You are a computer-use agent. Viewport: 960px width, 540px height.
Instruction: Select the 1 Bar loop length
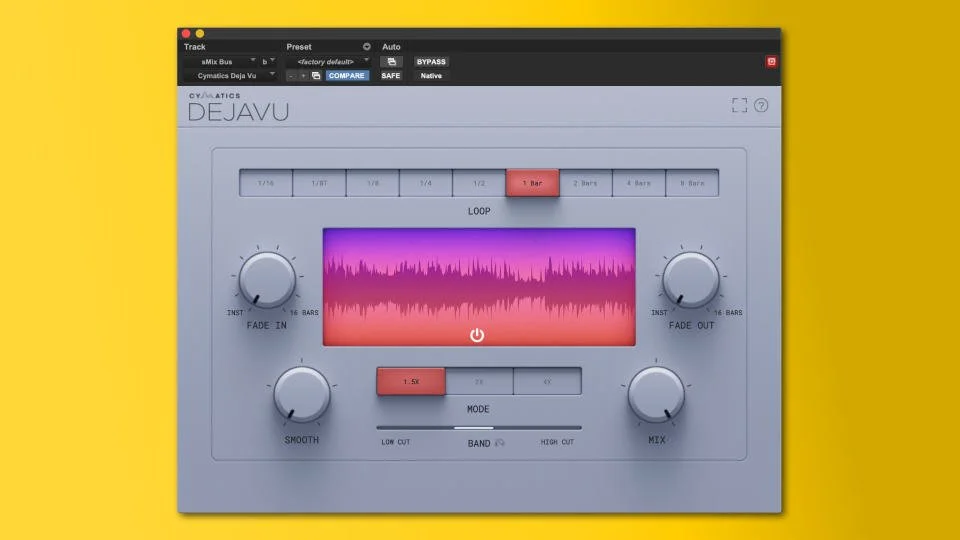(x=532, y=183)
